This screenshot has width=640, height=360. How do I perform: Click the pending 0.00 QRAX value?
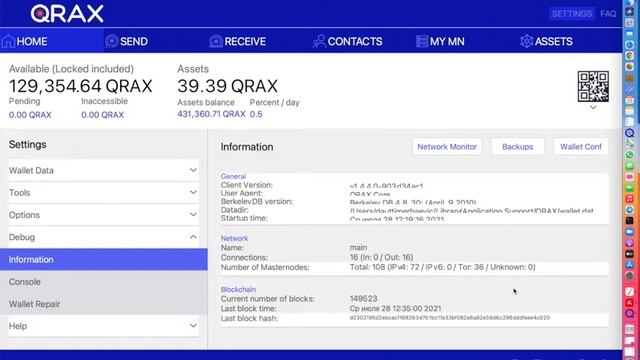[30, 115]
